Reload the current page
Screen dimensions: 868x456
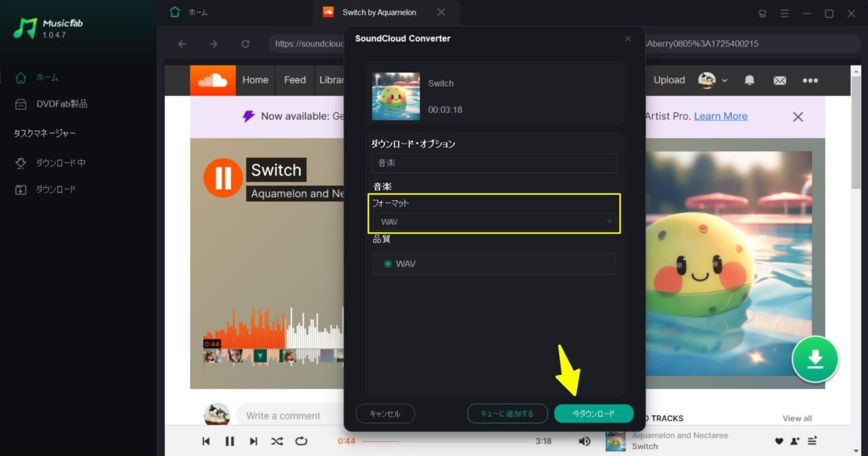(x=245, y=43)
